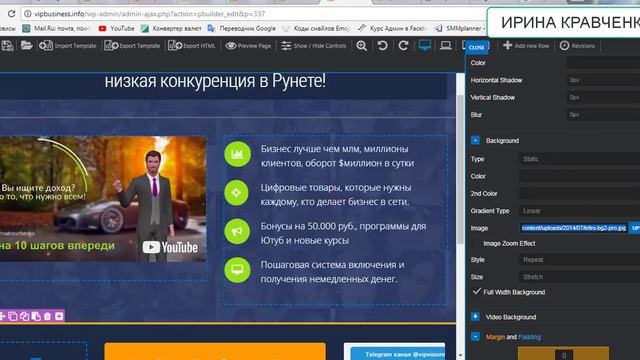Open the Курс Админ в Facebook bookmark
The height and width of the screenshot is (360, 640).
[392, 28]
